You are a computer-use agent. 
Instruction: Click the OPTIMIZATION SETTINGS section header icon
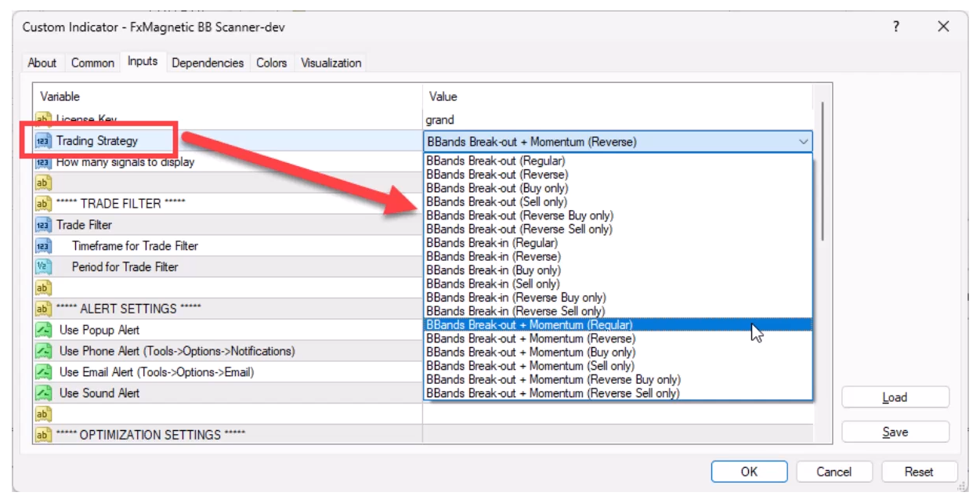[x=42, y=435]
